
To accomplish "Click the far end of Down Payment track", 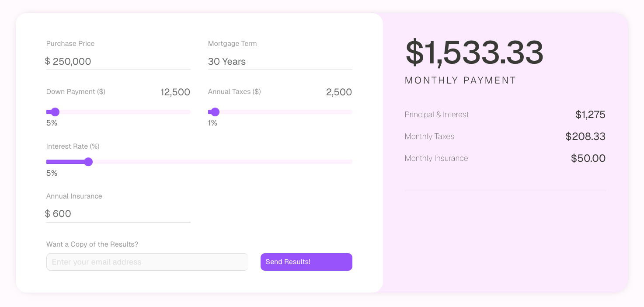I will (x=188, y=112).
